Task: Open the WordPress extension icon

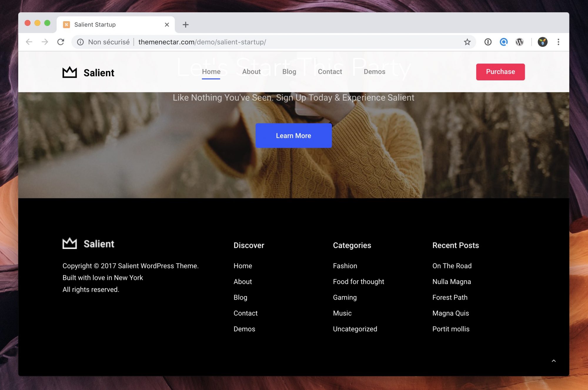Action: 519,42
